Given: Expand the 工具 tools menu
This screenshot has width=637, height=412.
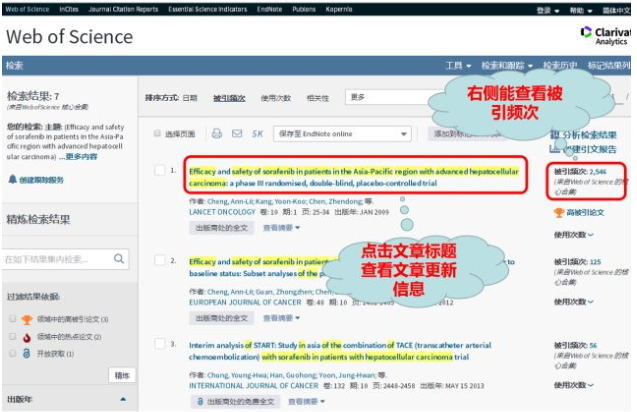Looking at the screenshot, I should [x=458, y=65].
